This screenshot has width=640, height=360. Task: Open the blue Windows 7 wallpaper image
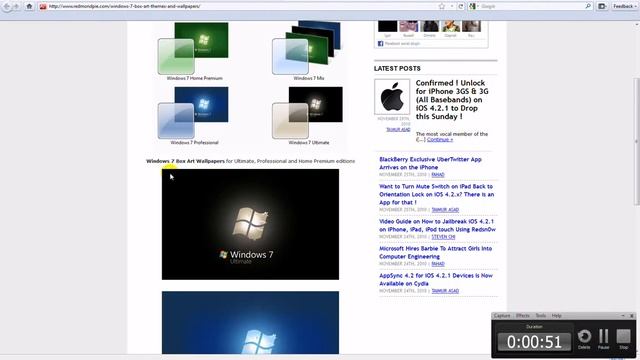click(x=250, y=322)
